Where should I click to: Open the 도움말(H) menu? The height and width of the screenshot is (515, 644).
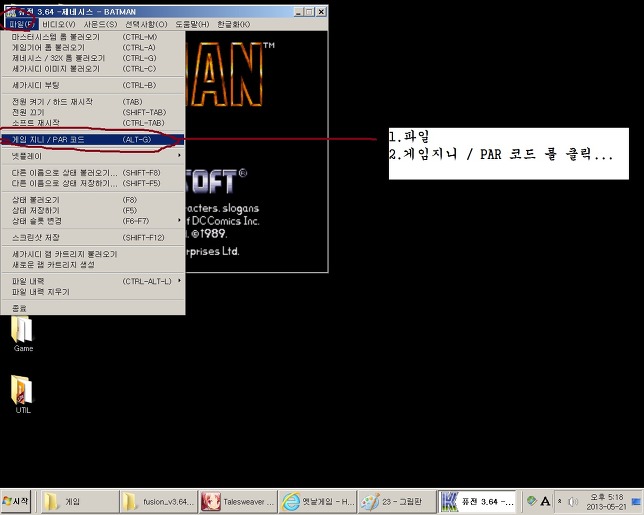pyautogui.click(x=192, y=24)
